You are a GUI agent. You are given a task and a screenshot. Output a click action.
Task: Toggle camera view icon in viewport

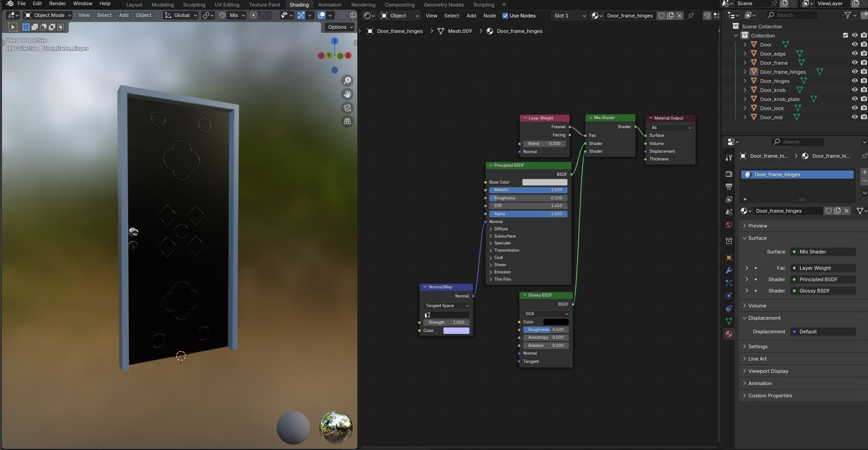pyautogui.click(x=347, y=108)
